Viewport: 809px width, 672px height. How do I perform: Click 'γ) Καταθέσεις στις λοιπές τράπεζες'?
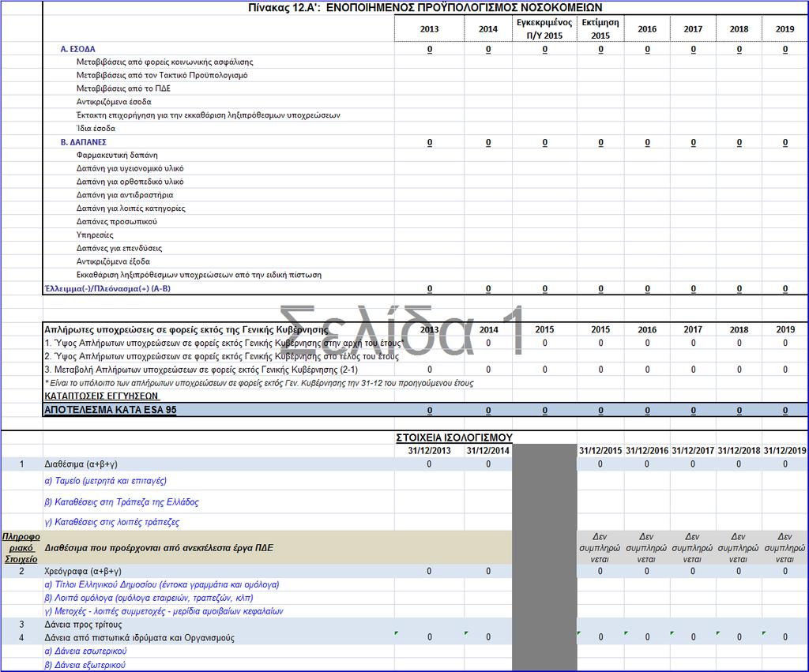pos(112,522)
